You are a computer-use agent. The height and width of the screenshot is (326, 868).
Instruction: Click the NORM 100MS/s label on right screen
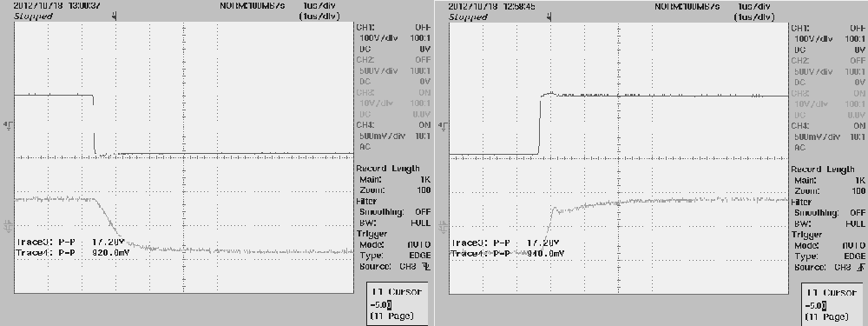(x=687, y=6)
